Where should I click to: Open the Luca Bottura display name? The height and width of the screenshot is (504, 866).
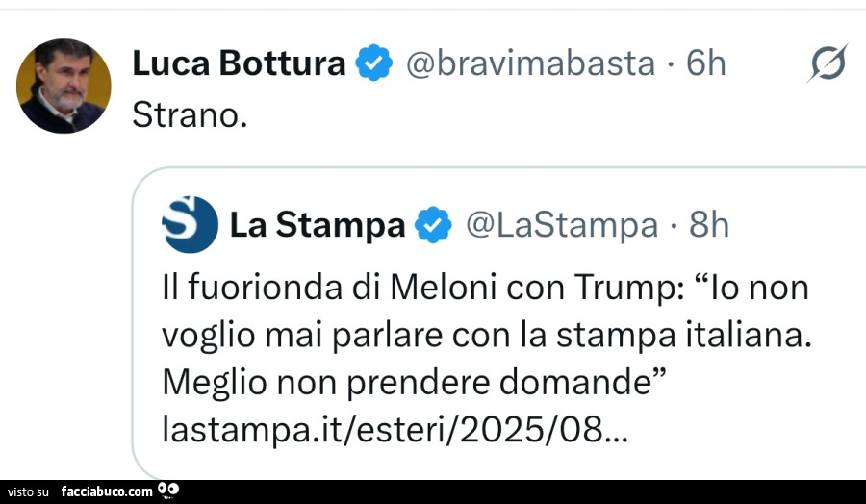(239, 63)
